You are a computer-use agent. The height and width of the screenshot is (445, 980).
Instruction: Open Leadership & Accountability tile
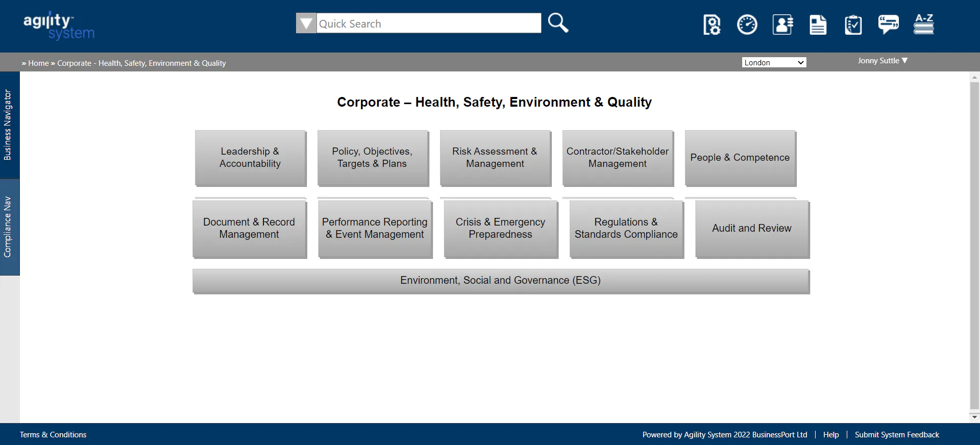point(250,158)
